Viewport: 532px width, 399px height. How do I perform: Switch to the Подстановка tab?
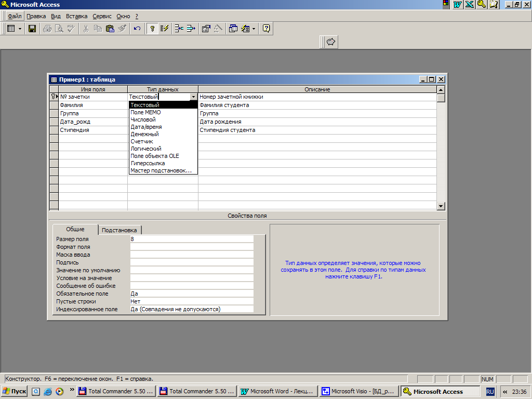pos(119,230)
